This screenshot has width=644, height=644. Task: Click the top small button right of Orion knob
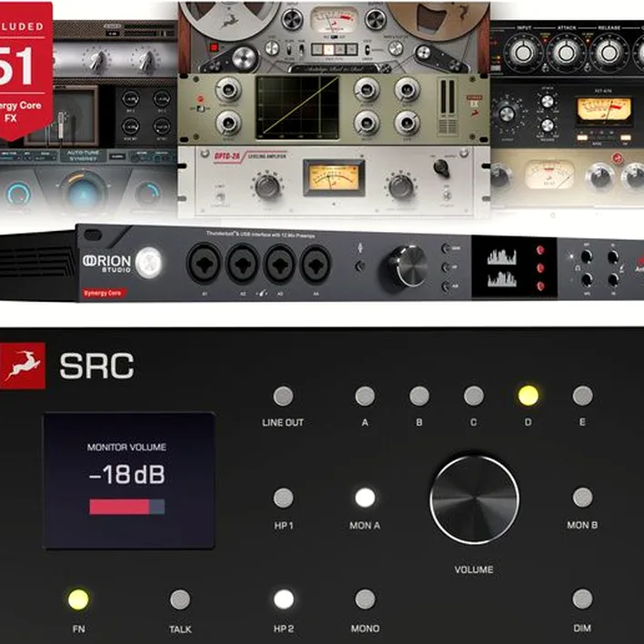446,248
